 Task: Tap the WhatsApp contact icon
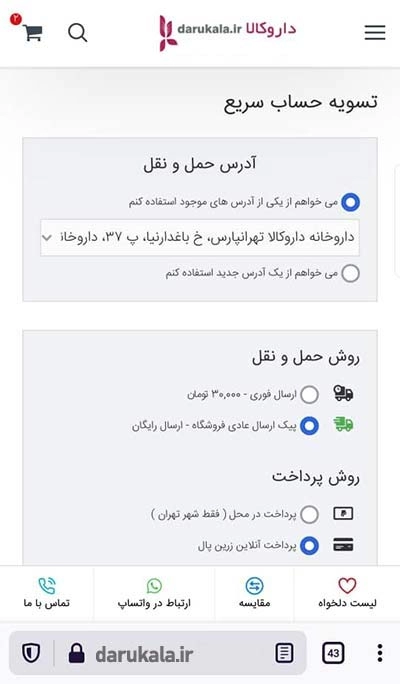[x=154, y=585]
